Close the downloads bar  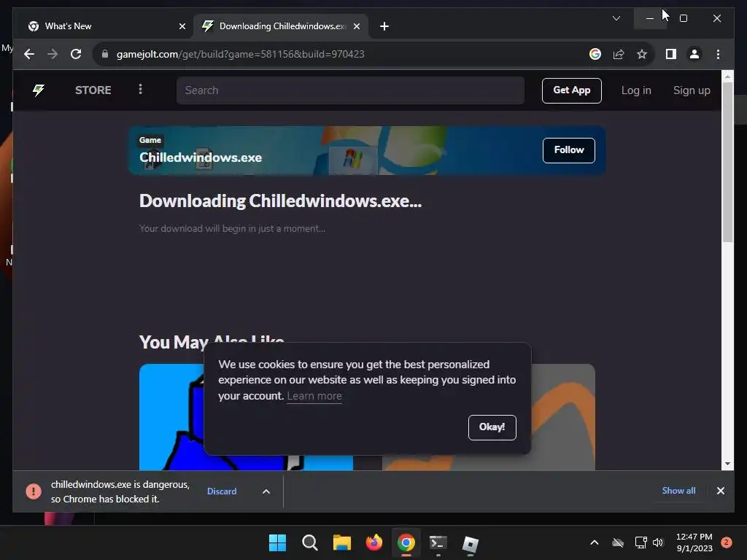[720, 491]
